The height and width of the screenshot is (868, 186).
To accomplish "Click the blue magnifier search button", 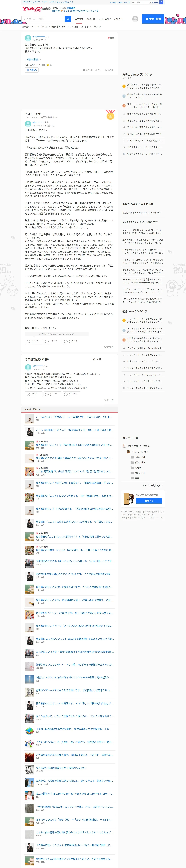I will pyautogui.click(x=68, y=19).
